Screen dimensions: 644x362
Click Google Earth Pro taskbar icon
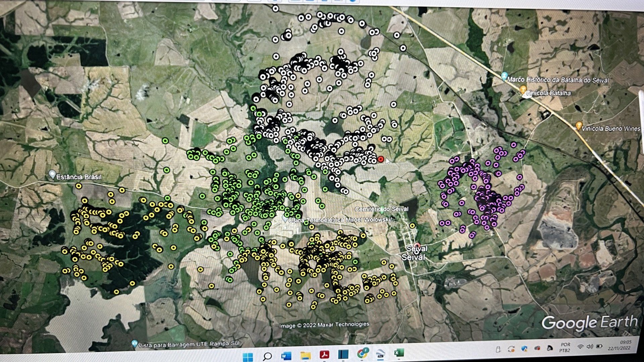(x=380, y=354)
